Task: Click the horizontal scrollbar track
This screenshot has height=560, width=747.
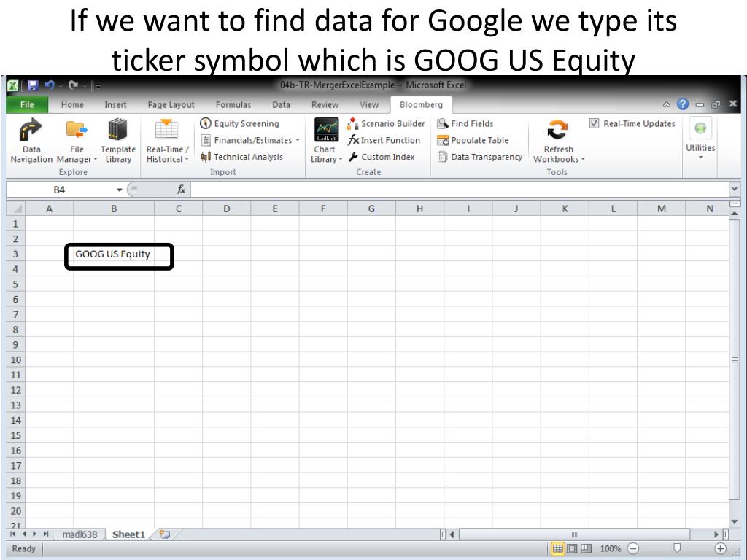Action: [574, 534]
